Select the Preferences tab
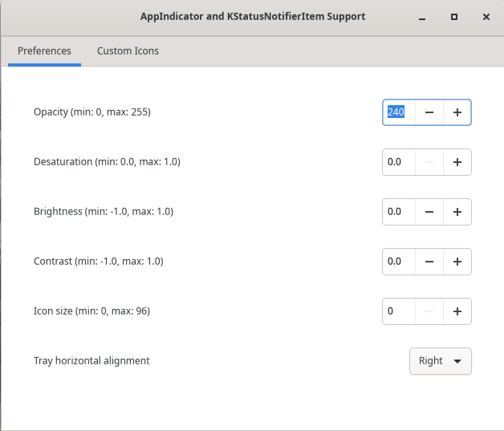Viewport: 504px width, 431px height. [x=44, y=51]
